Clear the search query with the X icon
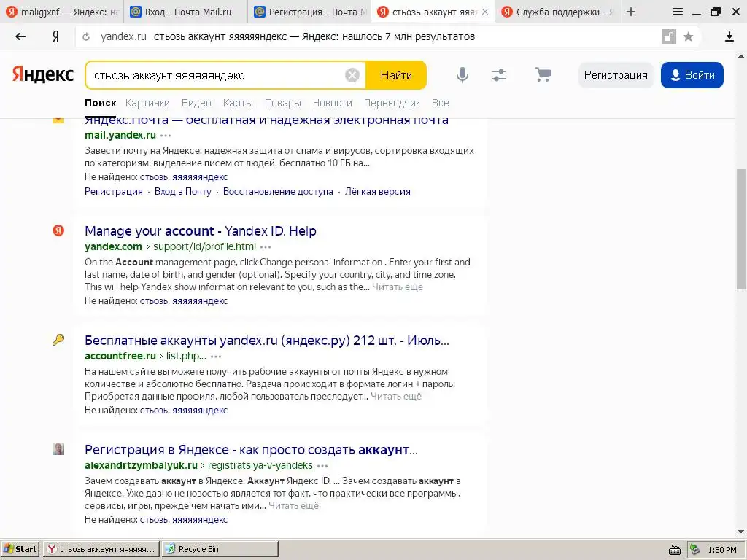 352,75
